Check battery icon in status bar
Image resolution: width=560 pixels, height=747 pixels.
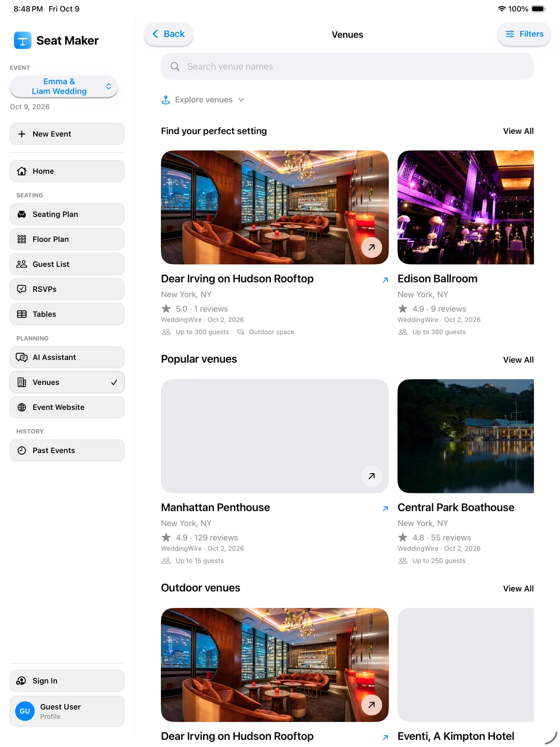click(539, 9)
